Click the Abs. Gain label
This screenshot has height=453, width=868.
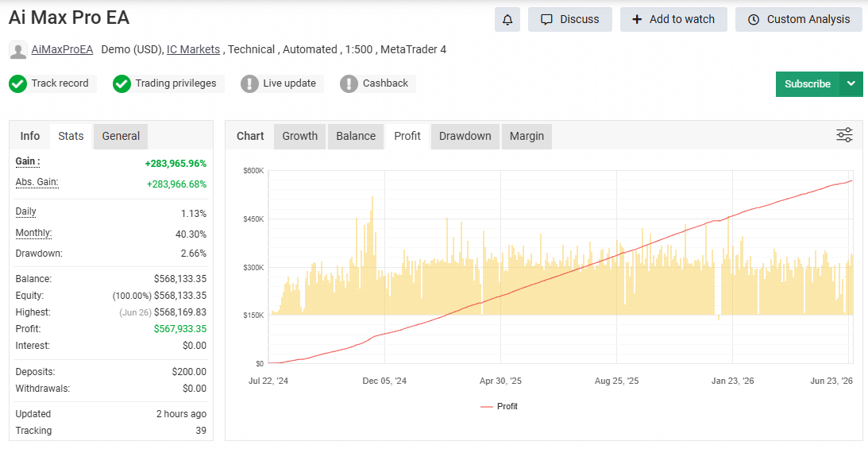[x=37, y=182]
